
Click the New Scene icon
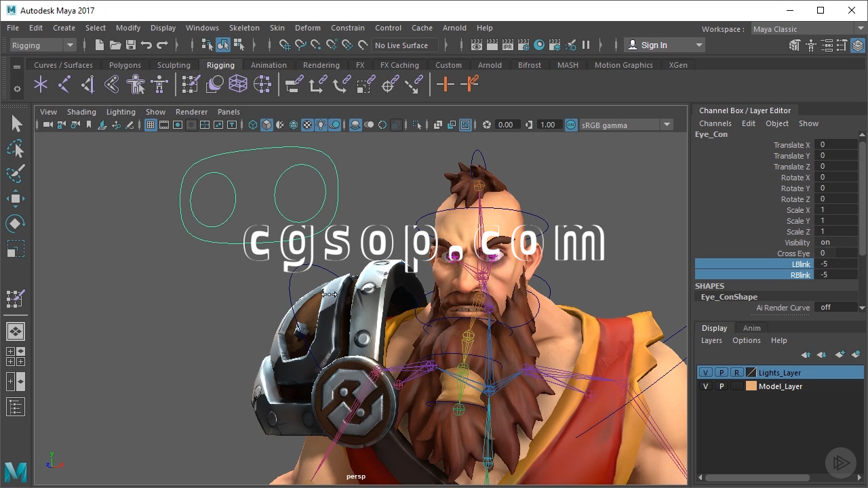tap(100, 45)
